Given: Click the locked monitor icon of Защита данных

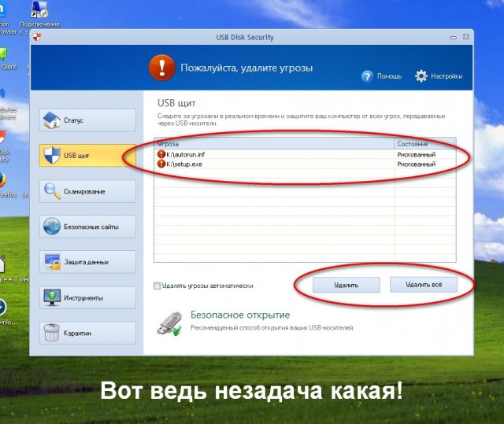Looking at the screenshot, I should pyautogui.click(x=52, y=262).
